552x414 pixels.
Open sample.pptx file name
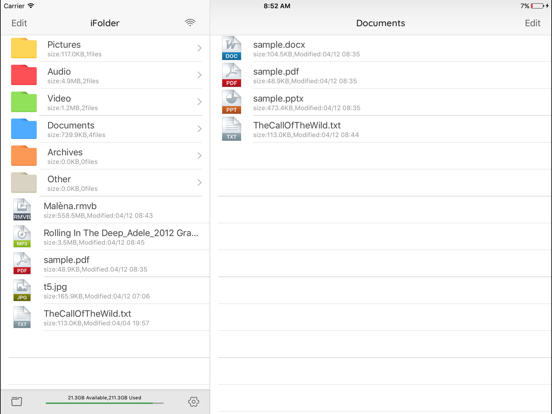tap(278, 99)
